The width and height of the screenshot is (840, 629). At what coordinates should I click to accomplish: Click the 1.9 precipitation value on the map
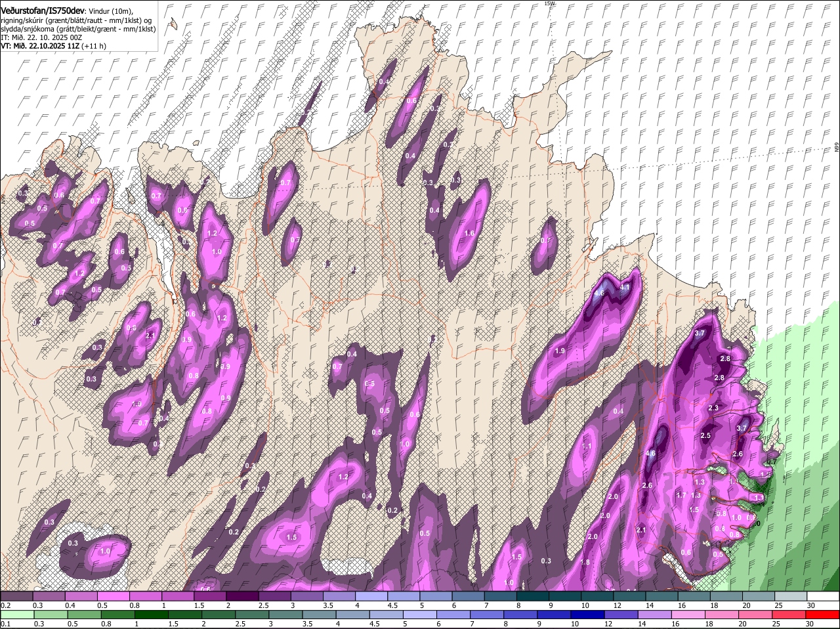coord(560,351)
